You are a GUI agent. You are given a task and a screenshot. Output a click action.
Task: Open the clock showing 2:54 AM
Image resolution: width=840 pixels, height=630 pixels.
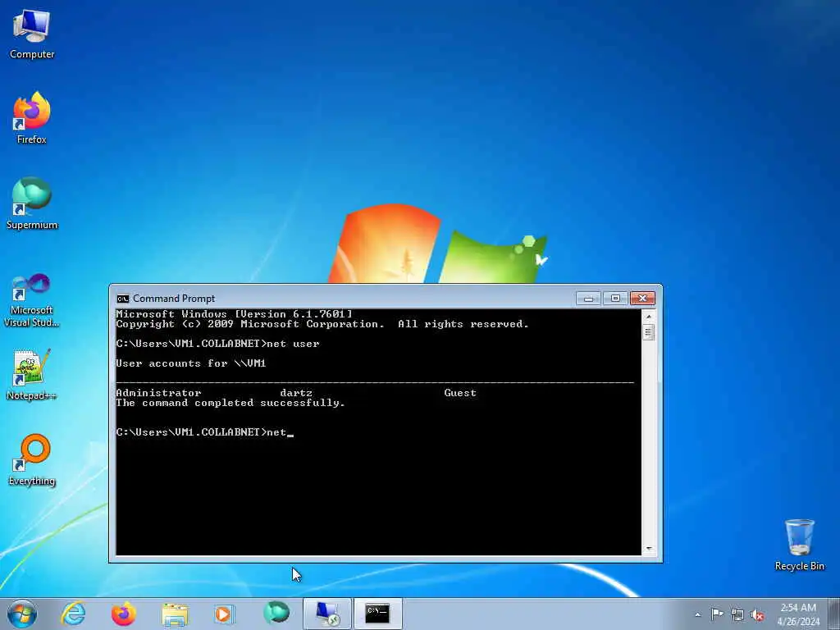pyautogui.click(x=797, y=614)
